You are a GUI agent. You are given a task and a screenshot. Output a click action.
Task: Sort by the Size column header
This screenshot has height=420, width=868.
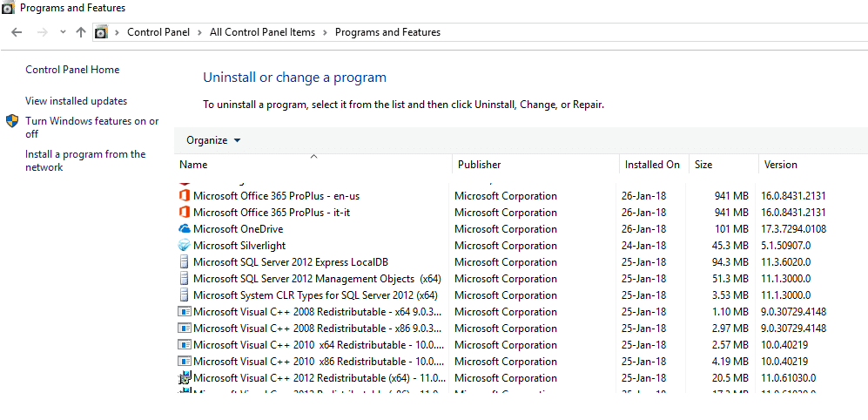723,165
